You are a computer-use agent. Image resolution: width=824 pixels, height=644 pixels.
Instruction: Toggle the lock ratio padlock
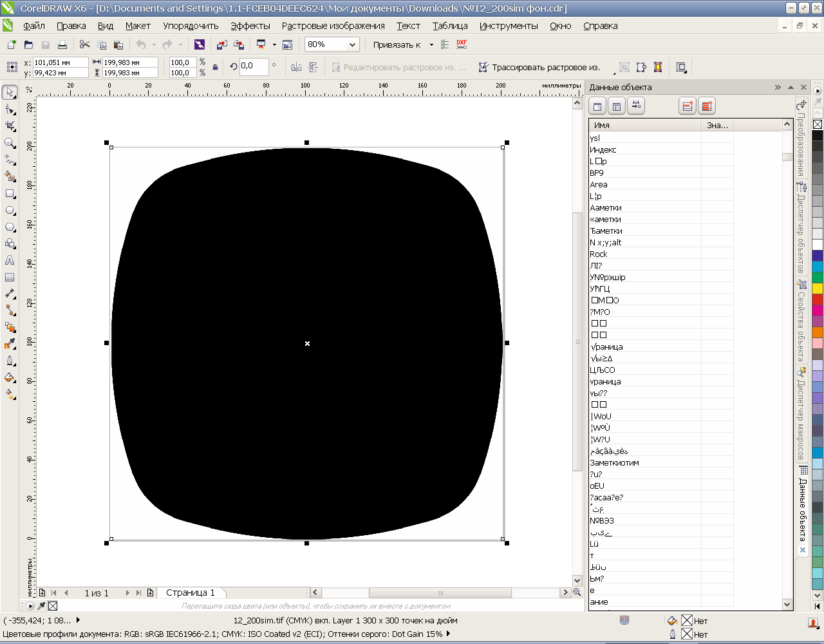215,67
